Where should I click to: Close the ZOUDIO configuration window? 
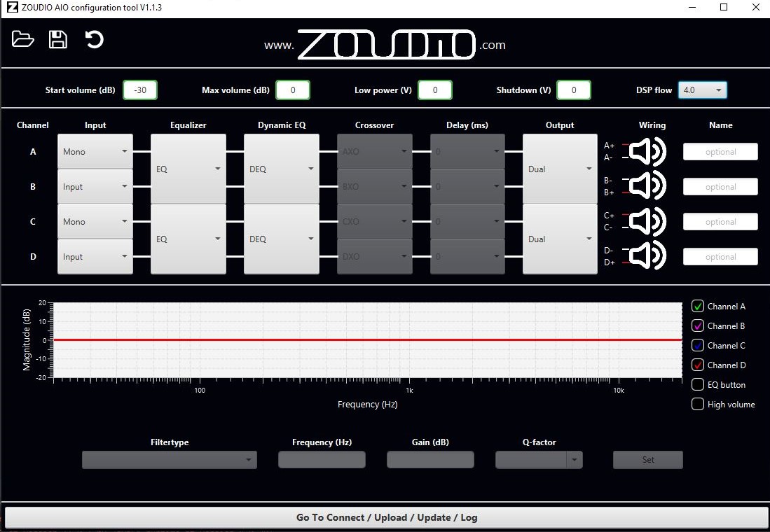756,8
